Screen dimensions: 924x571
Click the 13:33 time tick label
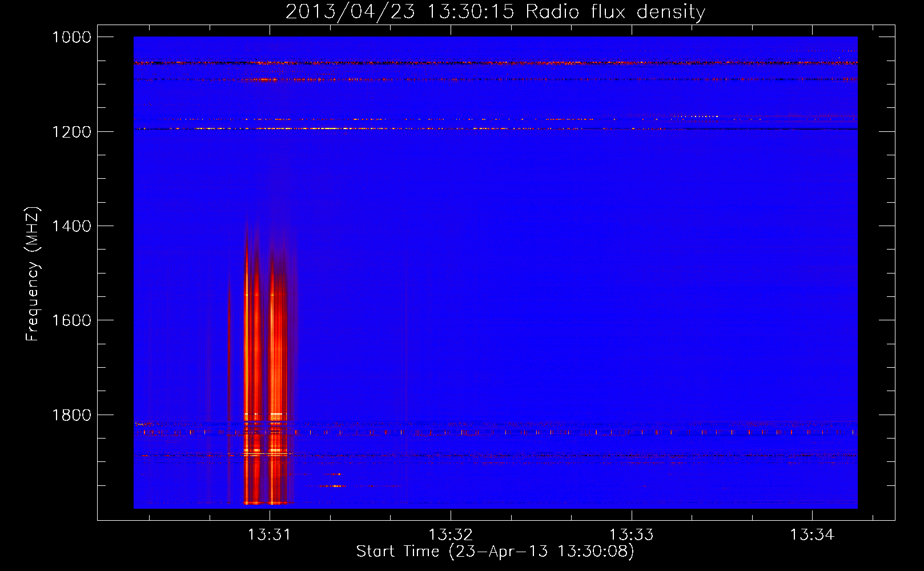tap(631, 535)
